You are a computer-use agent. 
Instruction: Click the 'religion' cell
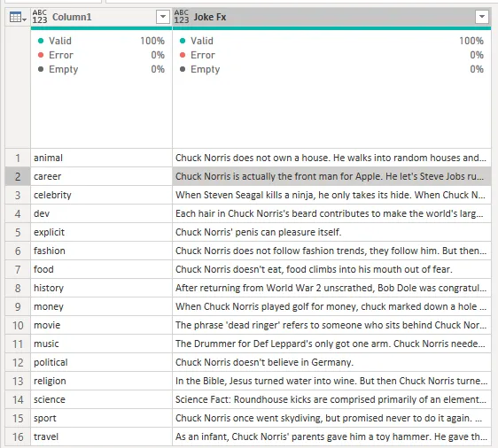pyautogui.click(x=101, y=381)
